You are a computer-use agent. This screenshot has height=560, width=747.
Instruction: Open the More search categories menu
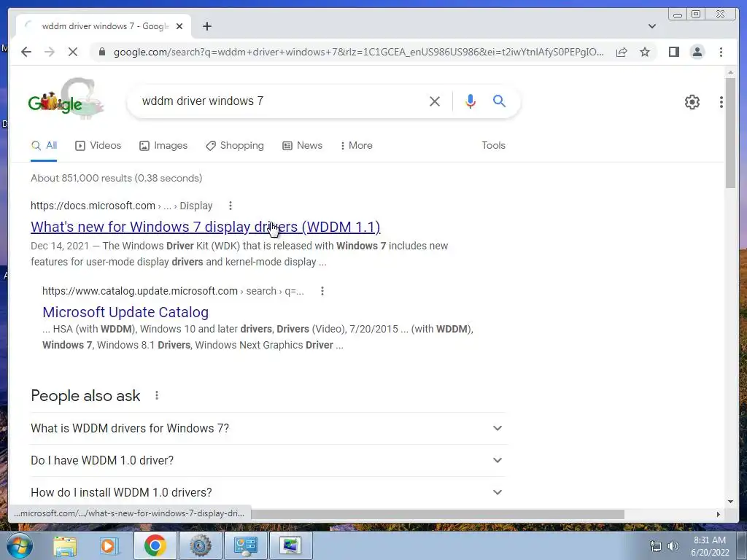(356, 146)
